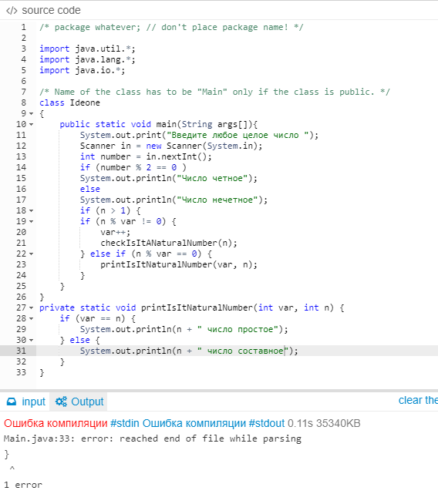Click the 'Scanner in = new Scanner' line
This screenshot has width=438, height=504.
click(171, 146)
